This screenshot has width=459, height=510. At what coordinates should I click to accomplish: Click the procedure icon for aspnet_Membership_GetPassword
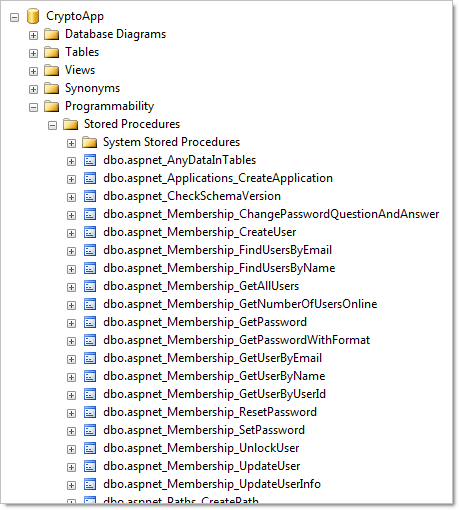click(90, 322)
